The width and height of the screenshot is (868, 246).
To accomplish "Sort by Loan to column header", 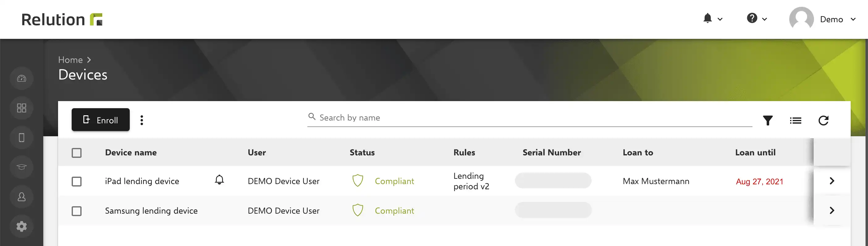I will pyautogui.click(x=638, y=153).
